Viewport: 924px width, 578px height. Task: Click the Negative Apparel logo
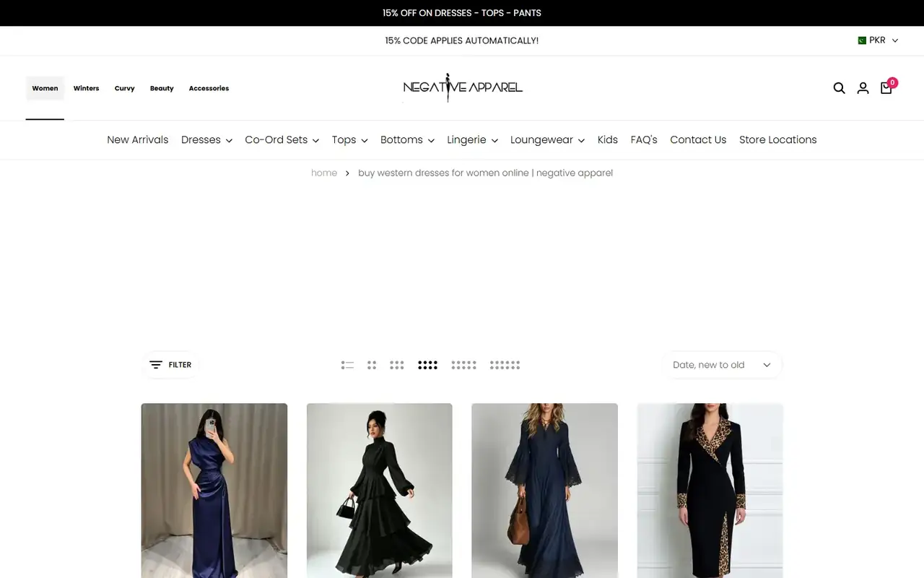tap(463, 87)
